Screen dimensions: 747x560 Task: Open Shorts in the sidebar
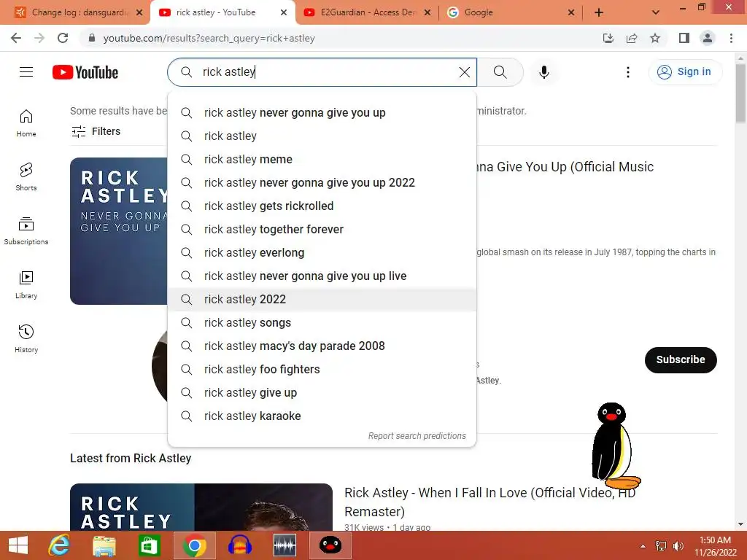click(26, 176)
